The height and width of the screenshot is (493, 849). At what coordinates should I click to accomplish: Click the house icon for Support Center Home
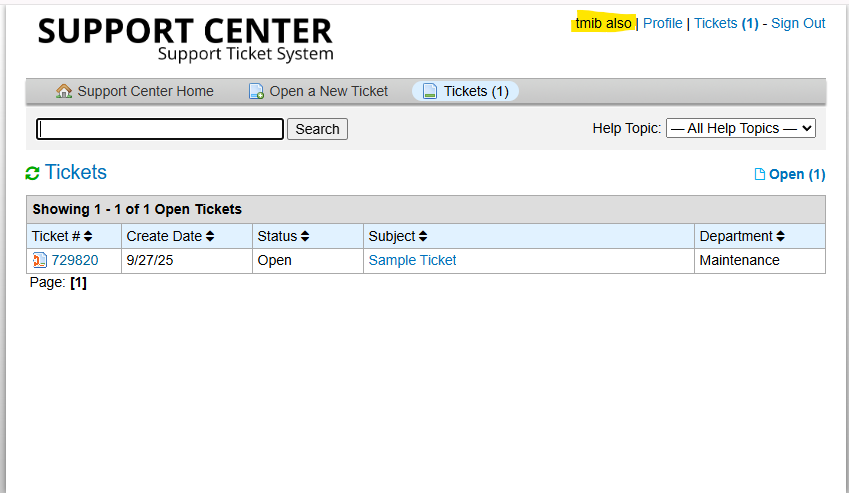[x=64, y=91]
